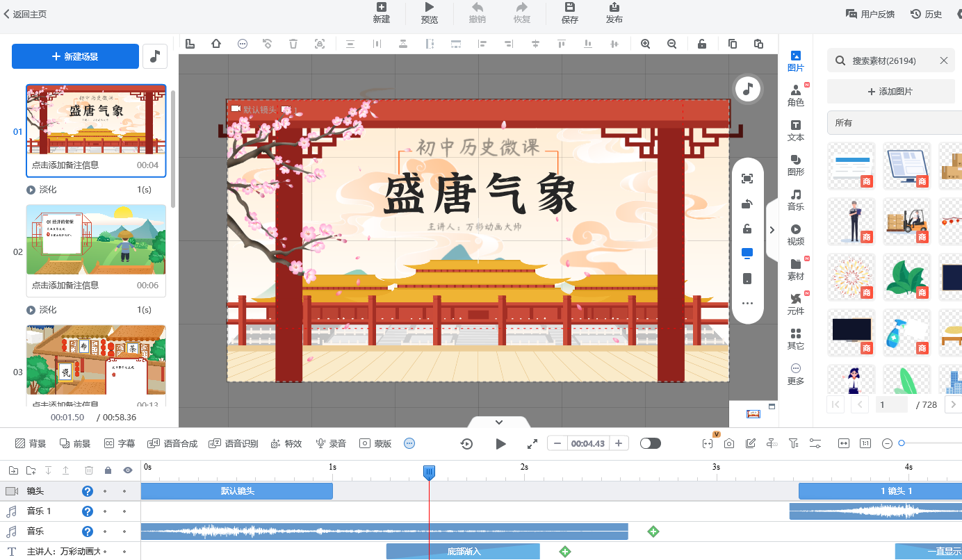The height and width of the screenshot is (560, 962).
Task: Zoom out the canvas with magnifier minus
Action: (x=671, y=44)
